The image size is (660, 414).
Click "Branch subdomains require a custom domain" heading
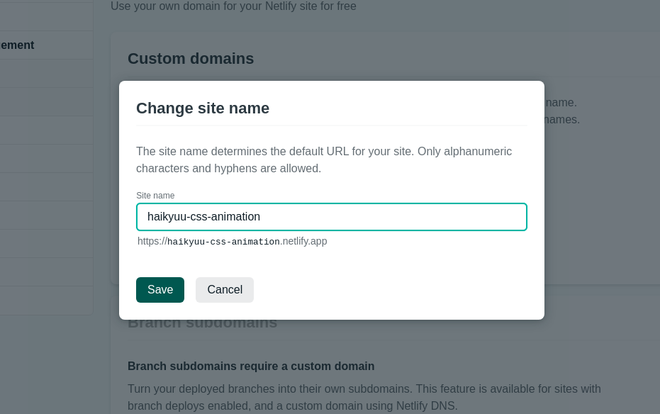(251, 366)
